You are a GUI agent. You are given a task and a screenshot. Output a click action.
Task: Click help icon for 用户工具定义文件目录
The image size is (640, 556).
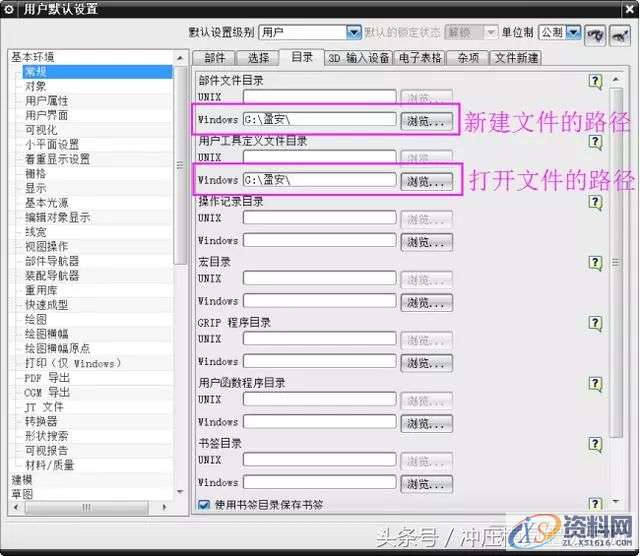point(595,142)
